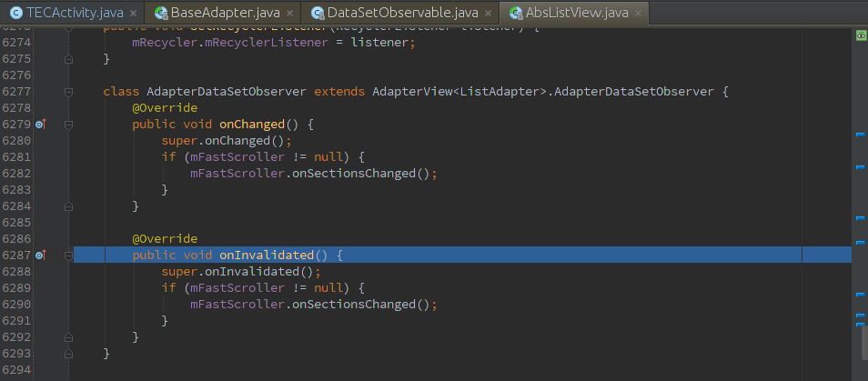Click the override gutter icon on line 6287
The image size is (868, 381).
click(40, 255)
